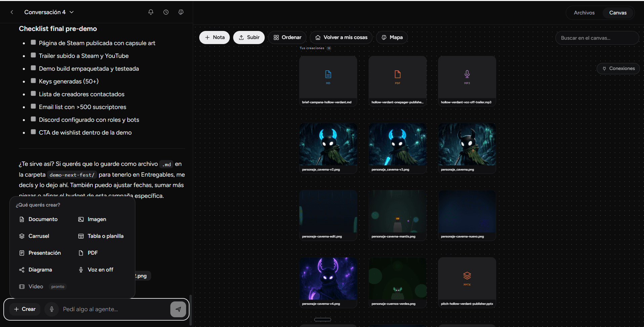644x327 pixels.
Task: Activate the microphone voice input icon
Action: [x=52, y=309]
